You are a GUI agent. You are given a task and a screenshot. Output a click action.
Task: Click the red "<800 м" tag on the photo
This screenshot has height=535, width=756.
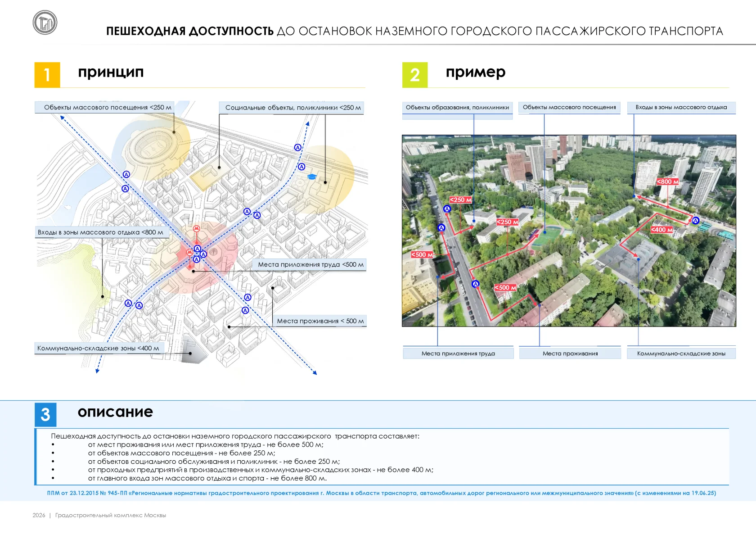(668, 182)
